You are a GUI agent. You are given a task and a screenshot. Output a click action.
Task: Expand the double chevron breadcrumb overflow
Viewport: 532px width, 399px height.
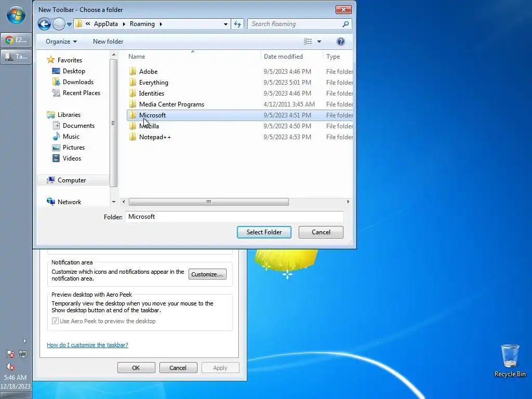coord(88,24)
